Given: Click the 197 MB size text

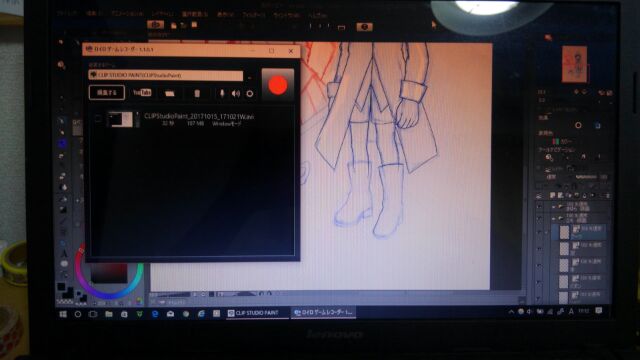Looking at the screenshot, I should click(x=195, y=124).
